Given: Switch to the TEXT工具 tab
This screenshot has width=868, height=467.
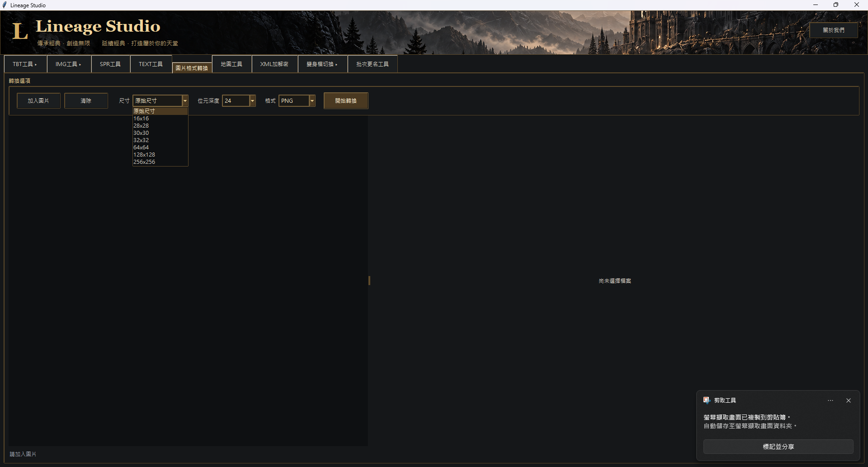Looking at the screenshot, I should (x=151, y=64).
